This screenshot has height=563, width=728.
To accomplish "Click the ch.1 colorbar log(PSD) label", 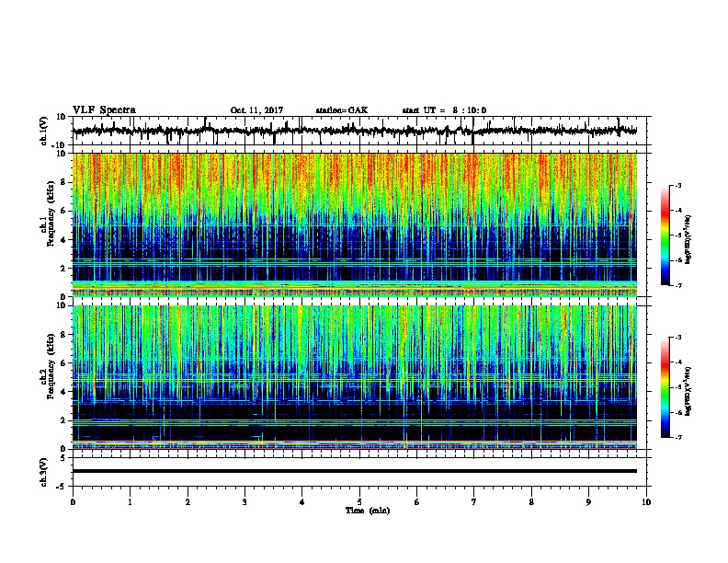I will point(688,239).
